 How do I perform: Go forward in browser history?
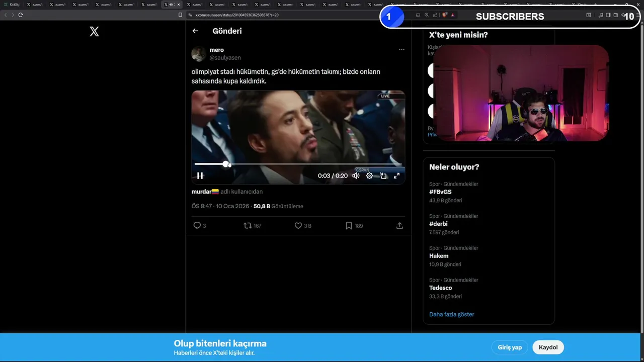click(x=13, y=15)
